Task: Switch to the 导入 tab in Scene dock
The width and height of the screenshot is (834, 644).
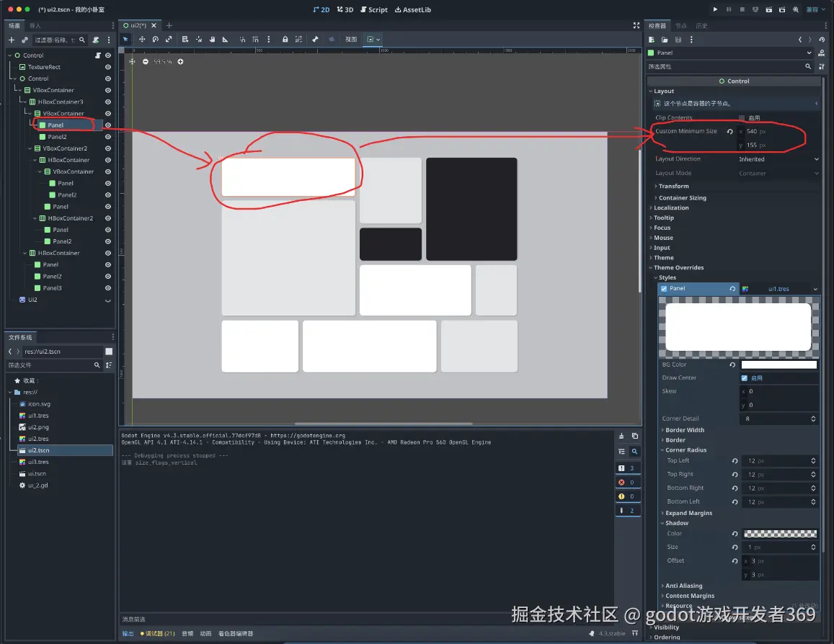Action: pos(35,26)
